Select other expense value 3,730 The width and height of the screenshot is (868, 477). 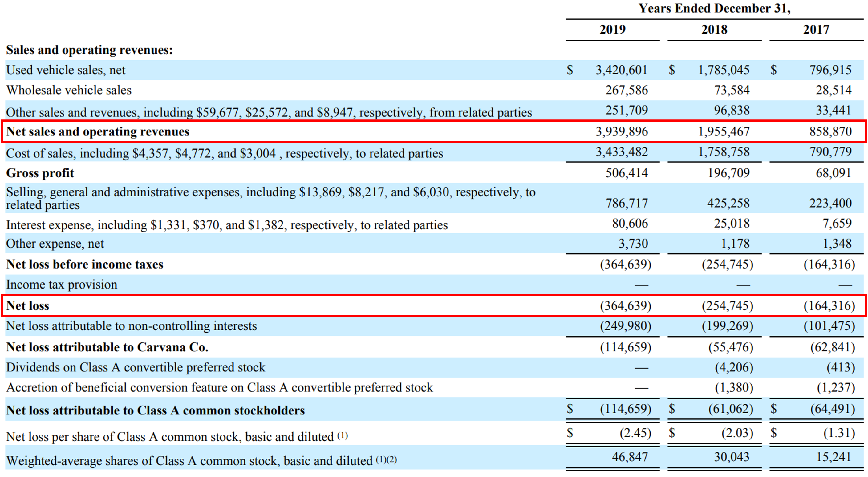click(x=633, y=244)
